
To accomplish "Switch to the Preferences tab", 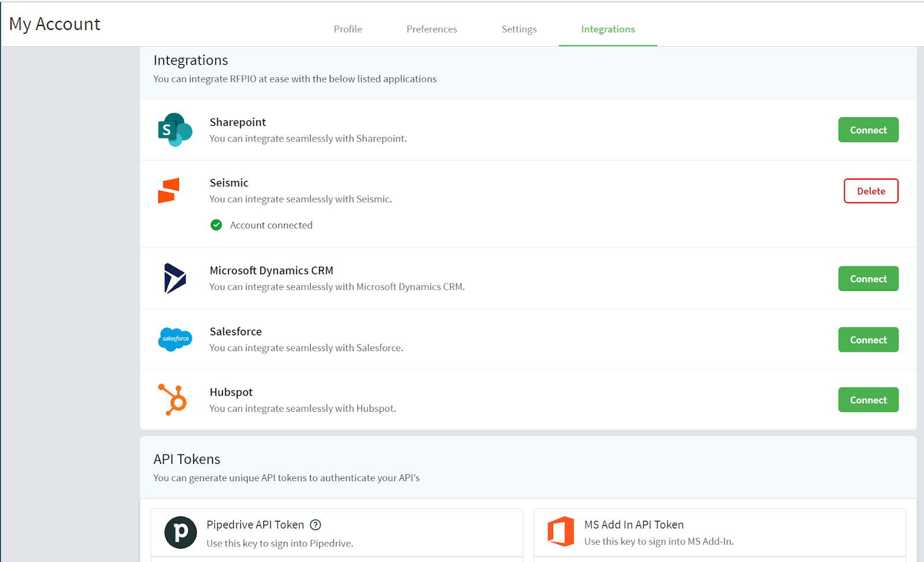I will click(x=431, y=29).
